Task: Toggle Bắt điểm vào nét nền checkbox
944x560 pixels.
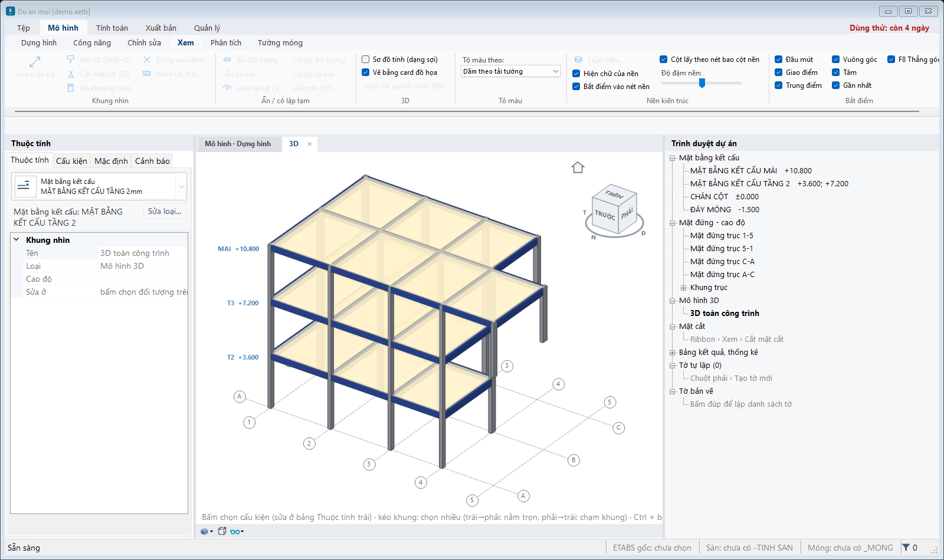Action: click(576, 87)
